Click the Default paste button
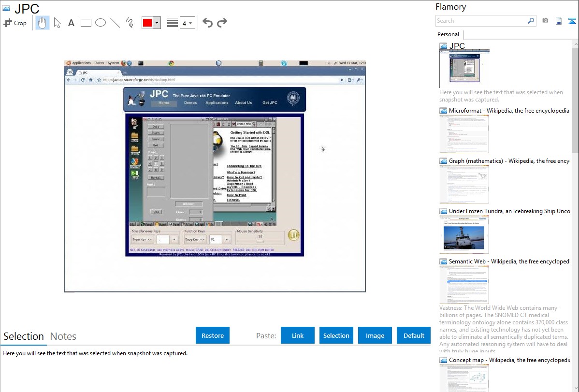579x392 pixels. tap(414, 335)
